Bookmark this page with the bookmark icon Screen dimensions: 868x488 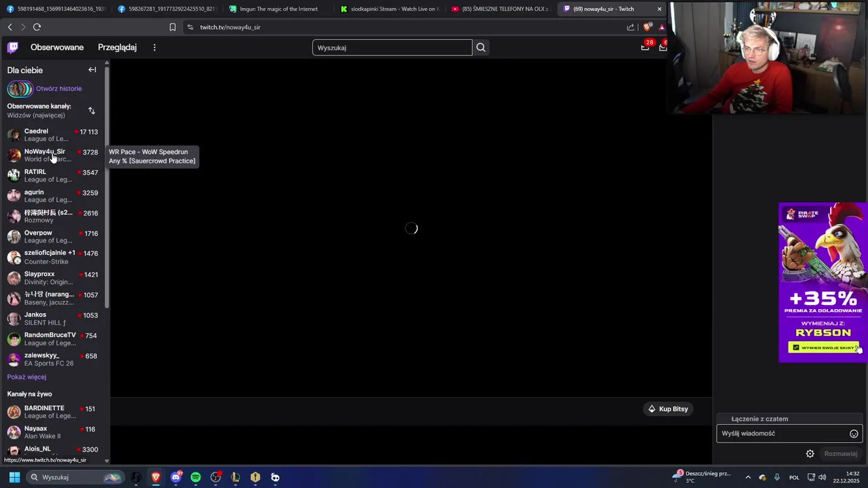coord(172,27)
